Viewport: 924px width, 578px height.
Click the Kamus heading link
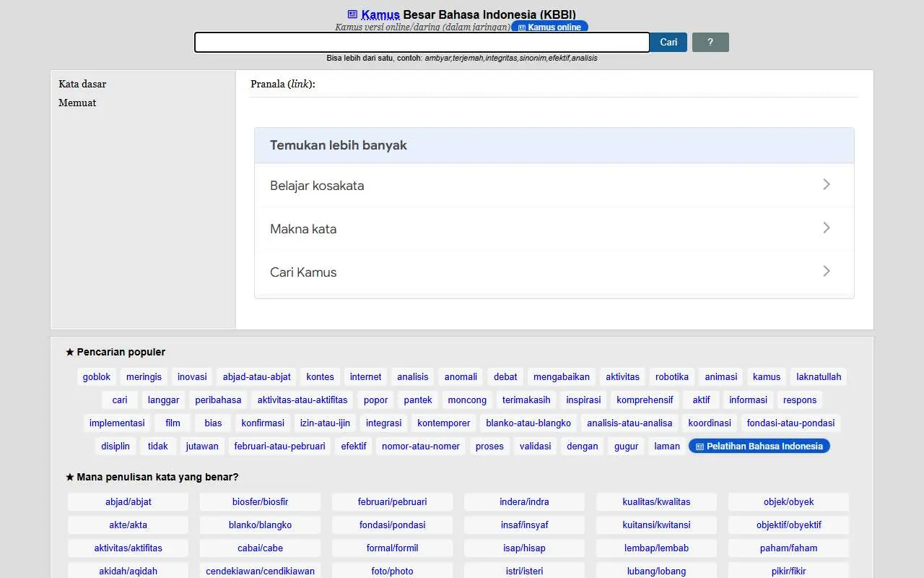[x=380, y=14]
